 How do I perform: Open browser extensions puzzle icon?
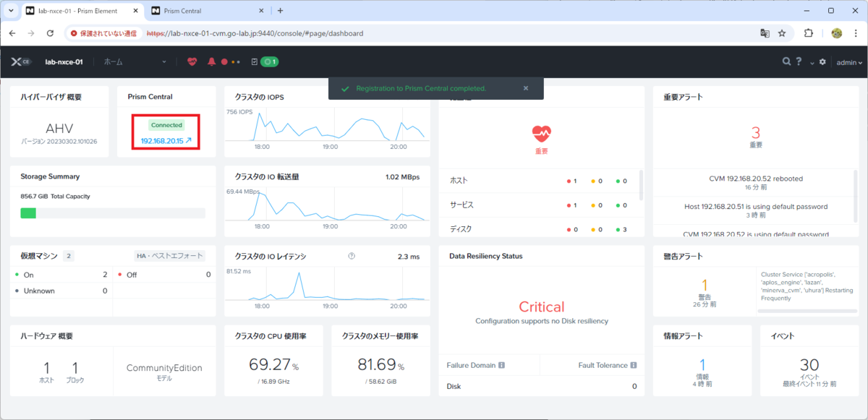click(809, 33)
